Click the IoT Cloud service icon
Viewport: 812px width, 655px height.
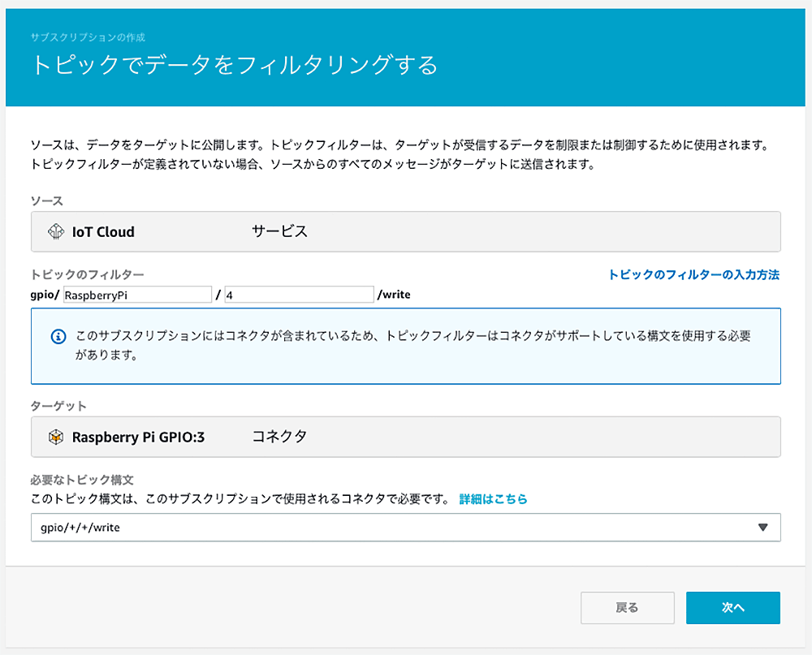tap(55, 232)
